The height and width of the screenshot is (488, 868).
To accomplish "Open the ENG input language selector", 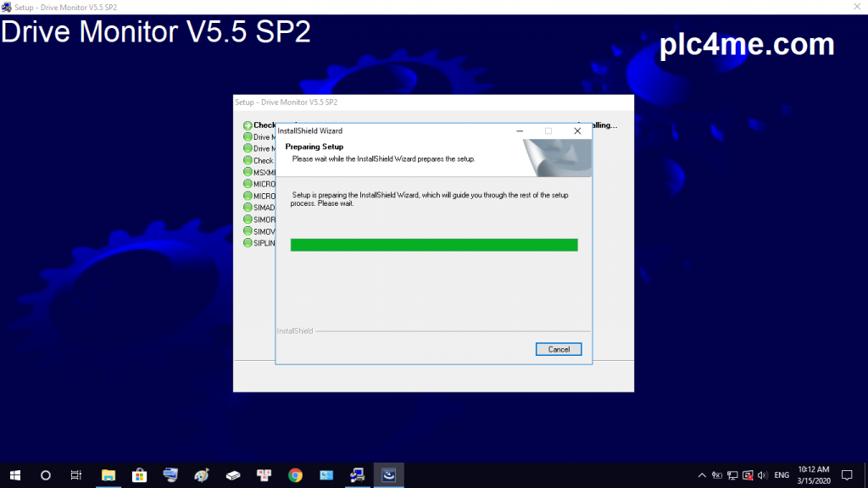I will (x=782, y=475).
